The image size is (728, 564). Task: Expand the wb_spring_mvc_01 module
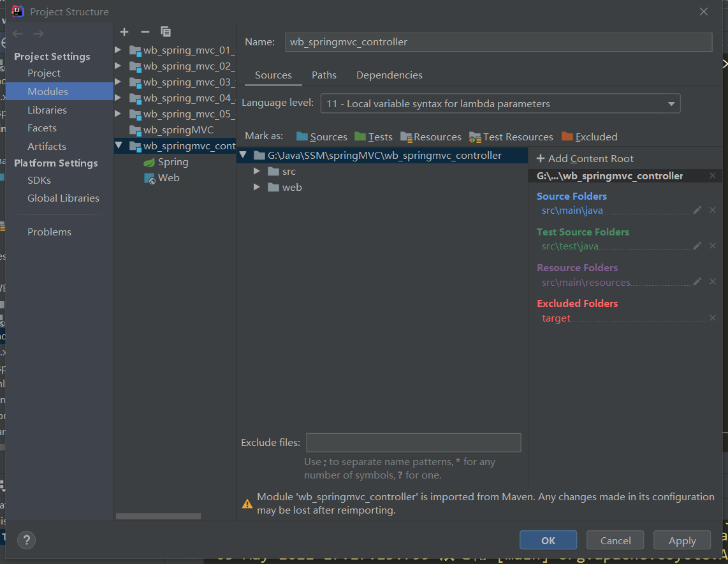pos(118,50)
